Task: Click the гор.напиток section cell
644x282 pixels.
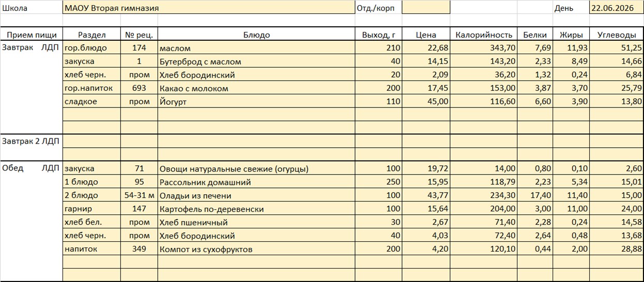Action: (x=91, y=88)
